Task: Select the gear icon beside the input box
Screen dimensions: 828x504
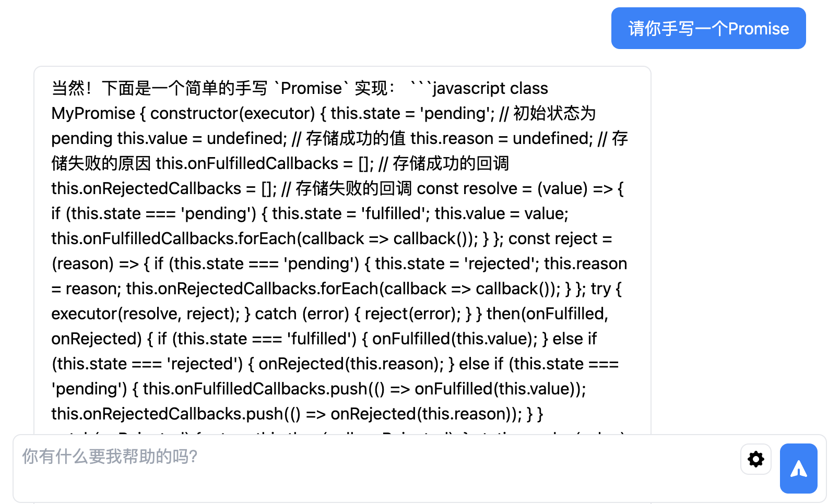Action: (755, 459)
